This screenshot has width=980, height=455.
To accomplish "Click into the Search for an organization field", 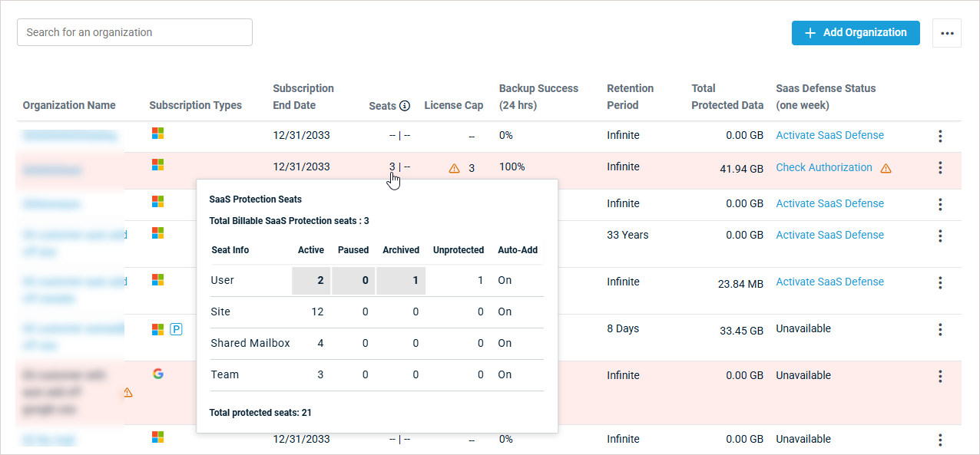I will tap(134, 32).
